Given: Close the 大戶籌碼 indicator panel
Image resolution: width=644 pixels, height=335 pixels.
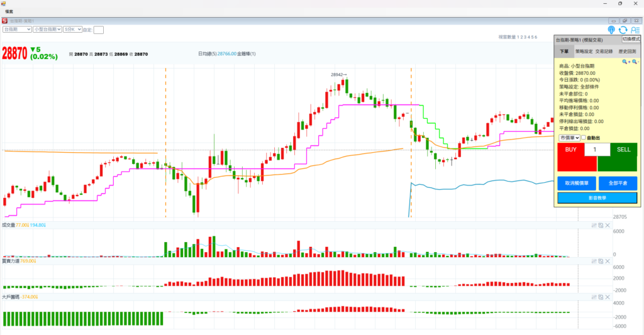Looking at the screenshot, I should pyautogui.click(x=608, y=296).
